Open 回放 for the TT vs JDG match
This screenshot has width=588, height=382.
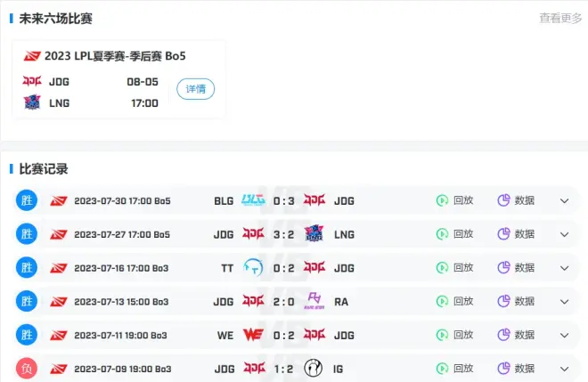click(461, 267)
